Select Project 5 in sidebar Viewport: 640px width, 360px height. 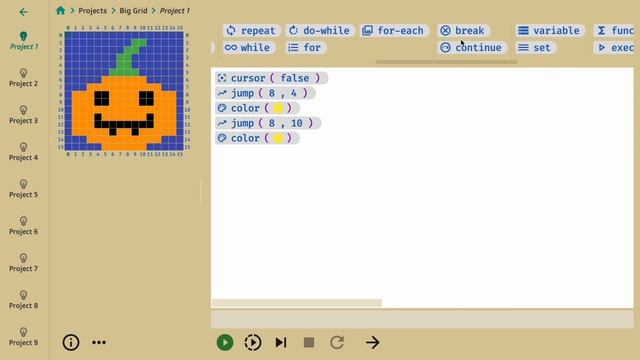(x=23, y=189)
